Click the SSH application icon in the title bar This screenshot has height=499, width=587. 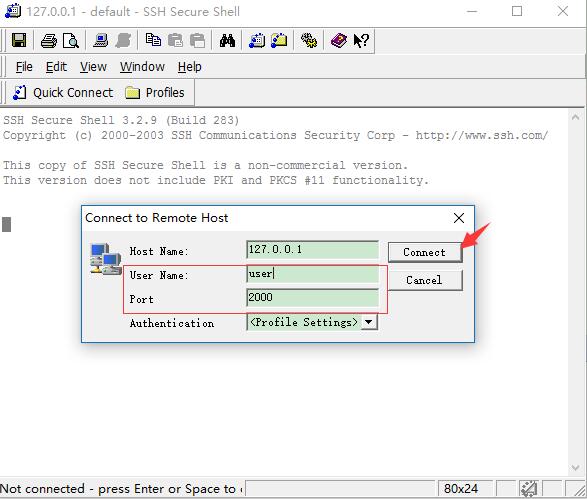(13, 11)
